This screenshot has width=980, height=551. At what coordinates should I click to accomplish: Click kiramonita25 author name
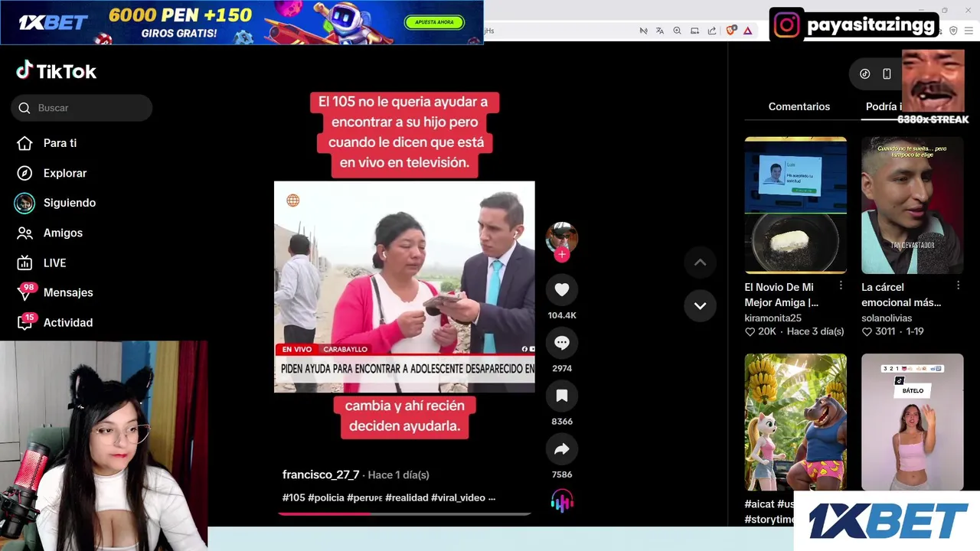(773, 318)
